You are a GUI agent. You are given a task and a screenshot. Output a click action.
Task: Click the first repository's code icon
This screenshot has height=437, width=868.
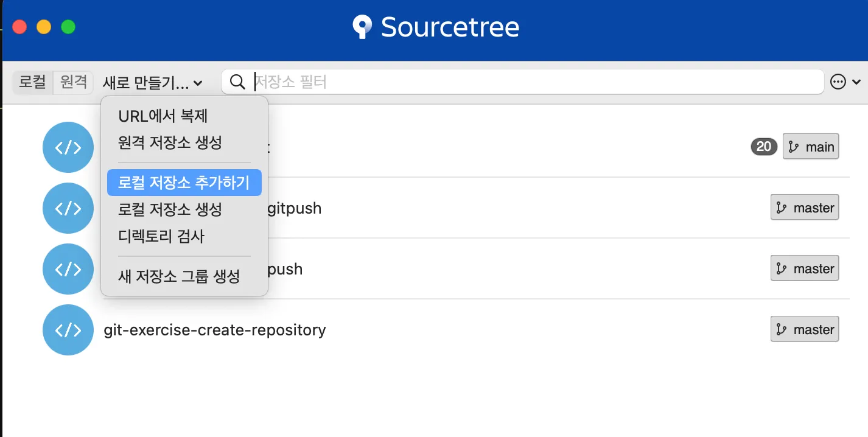pyautogui.click(x=68, y=147)
